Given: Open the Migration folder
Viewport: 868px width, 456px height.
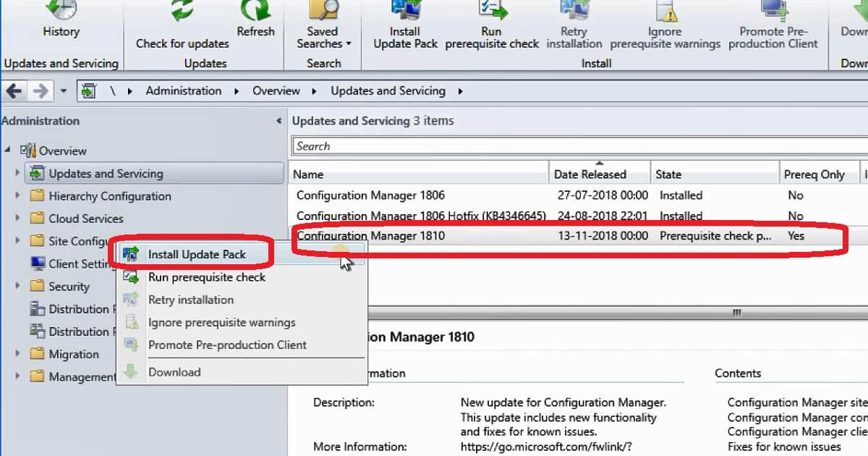Looking at the screenshot, I should click(x=74, y=354).
